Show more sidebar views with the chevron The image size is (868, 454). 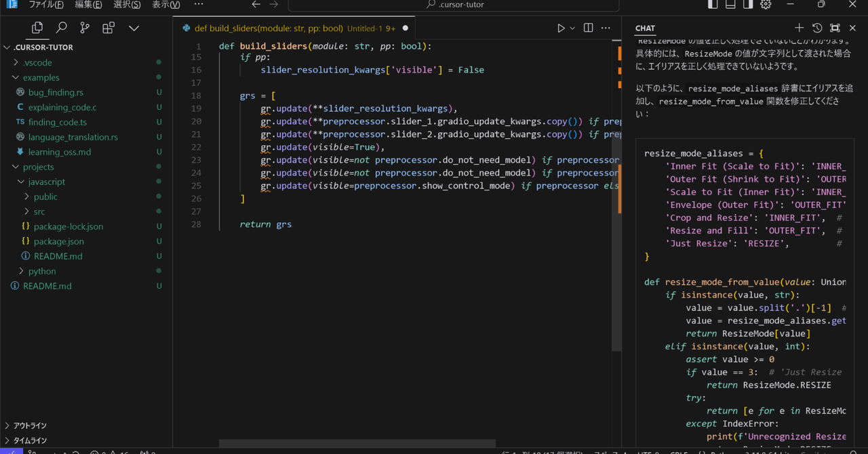click(x=134, y=28)
